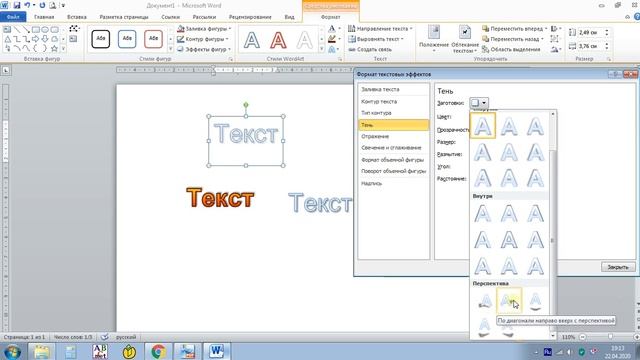Screen dimensions: 640x360
Task: Apply the red WordArt style
Action: coord(278,40)
